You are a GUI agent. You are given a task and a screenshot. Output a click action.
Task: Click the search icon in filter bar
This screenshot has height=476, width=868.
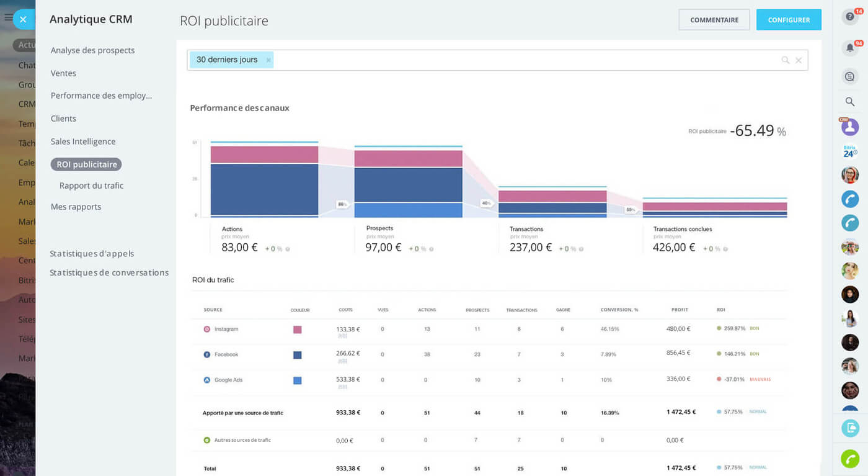click(785, 60)
